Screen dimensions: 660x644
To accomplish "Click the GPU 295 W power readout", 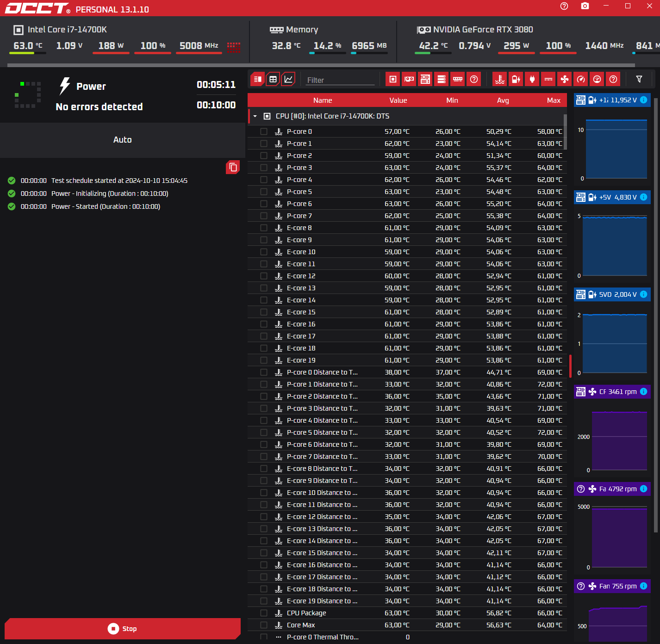I will (x=516, y=46).
